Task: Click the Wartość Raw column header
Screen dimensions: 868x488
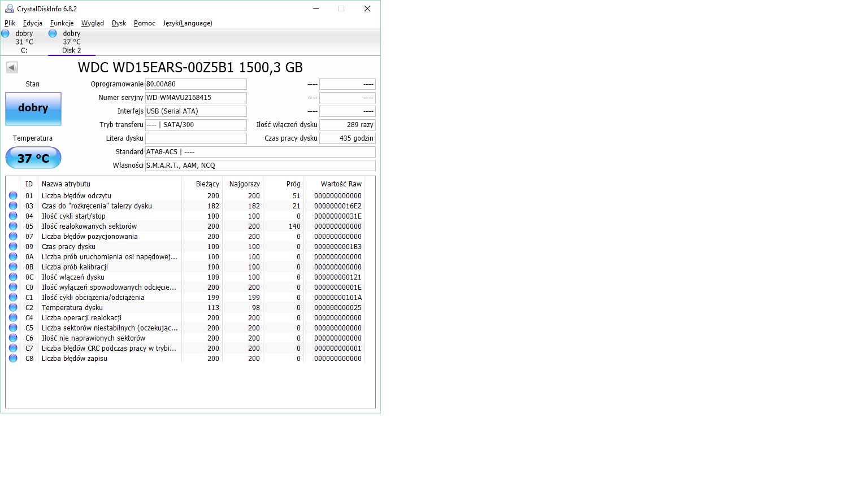Action: (335, 184)
